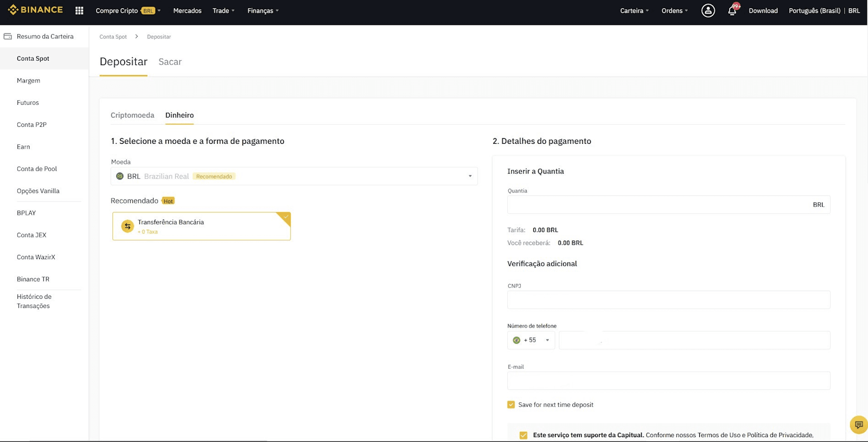Select the Dinheiro tab
Screen dimensions: 868x442
(x=180, y=115)
